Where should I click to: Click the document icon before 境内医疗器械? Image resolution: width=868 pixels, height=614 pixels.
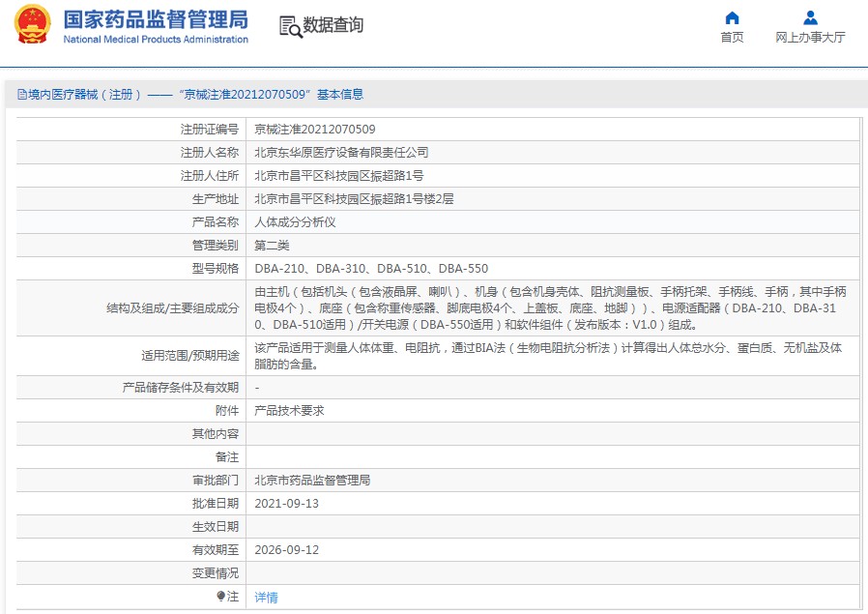[22, 95]
